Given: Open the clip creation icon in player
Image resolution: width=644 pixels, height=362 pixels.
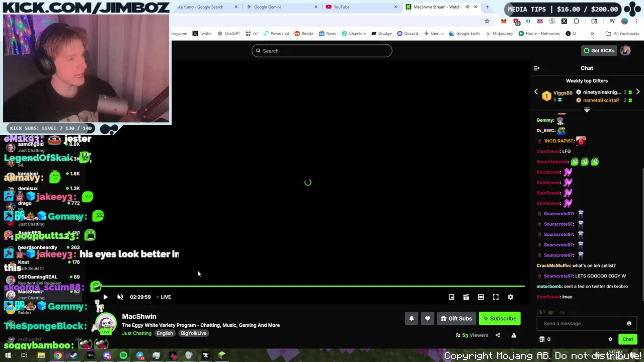Looking at the screenshot, I should 466,297.
